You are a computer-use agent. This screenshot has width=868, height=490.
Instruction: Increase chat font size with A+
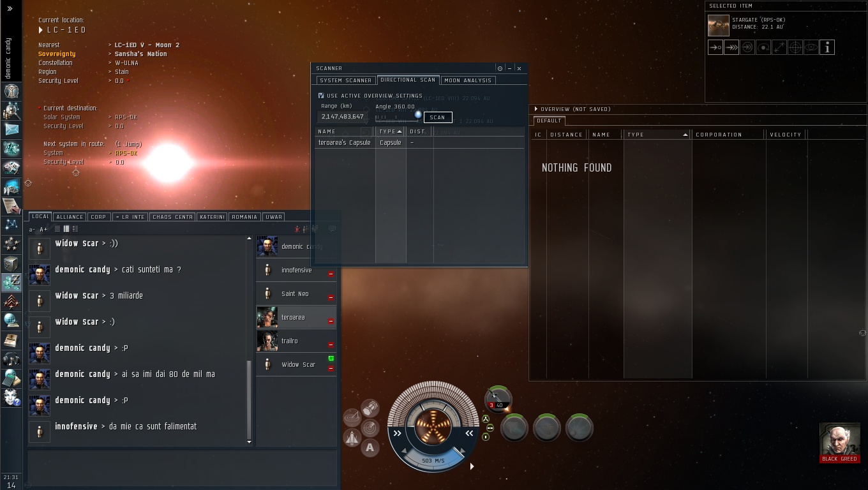[43, 230]
